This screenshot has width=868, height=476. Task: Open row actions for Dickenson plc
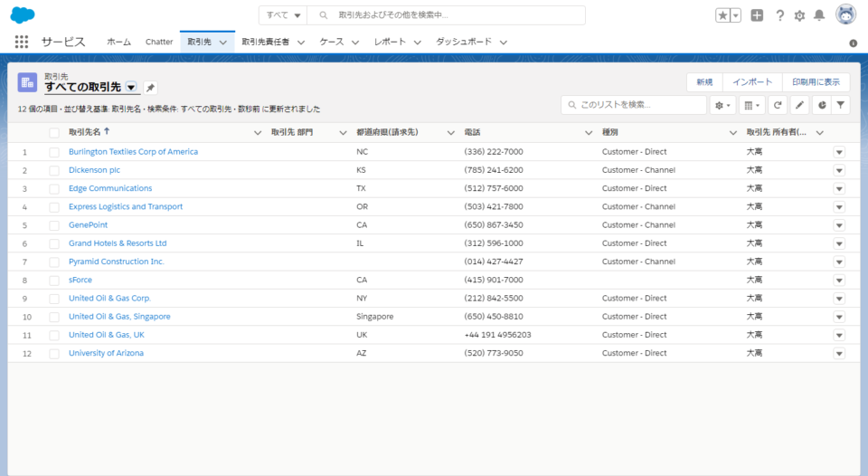click(x=839, y=170)
